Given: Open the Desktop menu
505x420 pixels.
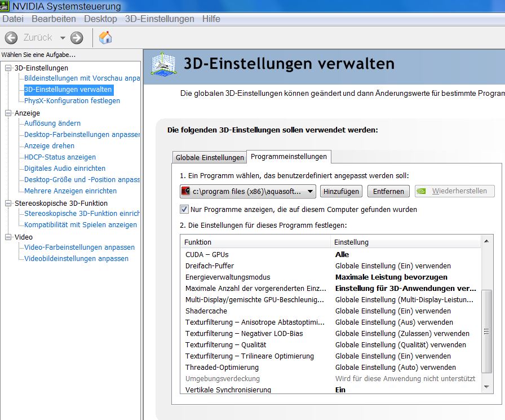Looking at the screenshot, I should pyautogui.click(x=100, y=19).
